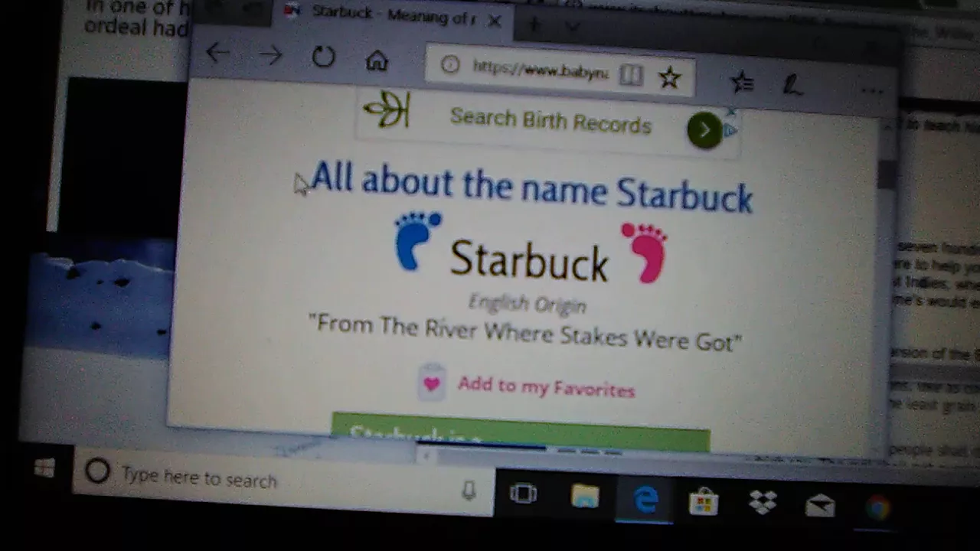Click the leaf logo in the ad
This screenshot has height=551, width=980.
388,109
